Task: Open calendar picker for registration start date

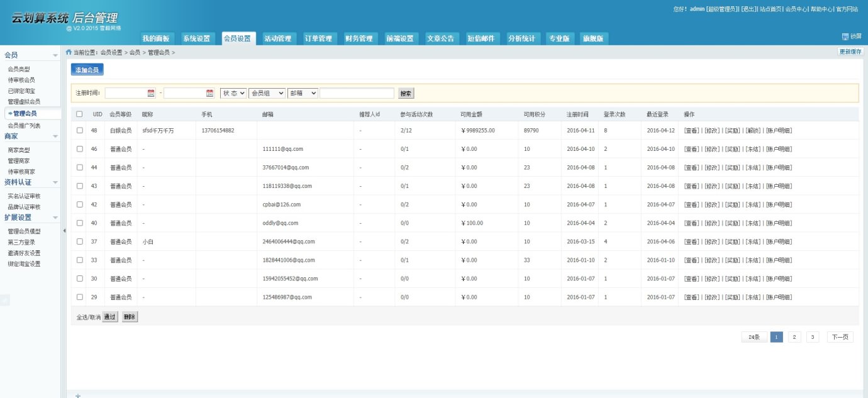Action: click(x=151, y=93)
